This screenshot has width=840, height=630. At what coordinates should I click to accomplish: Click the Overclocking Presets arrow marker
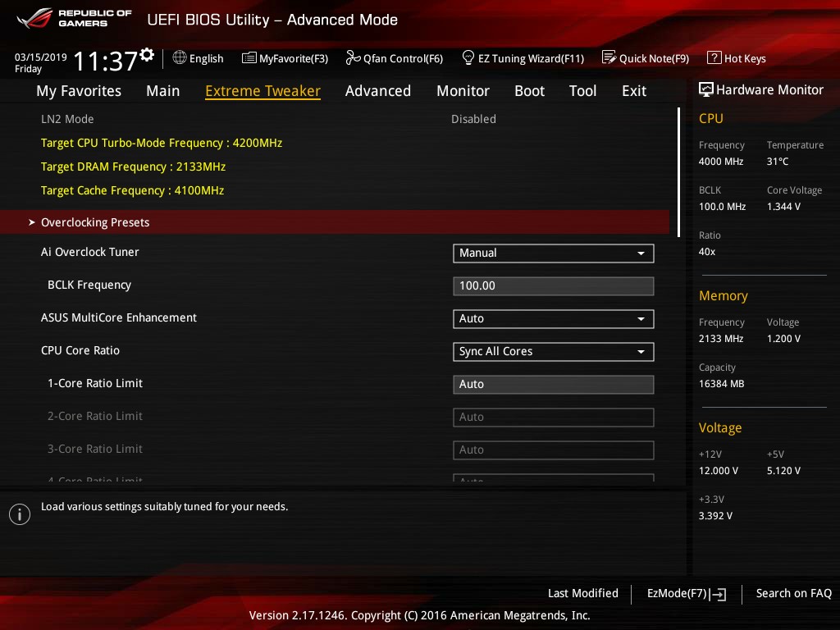pyautogui.click(x=32, y=221)
